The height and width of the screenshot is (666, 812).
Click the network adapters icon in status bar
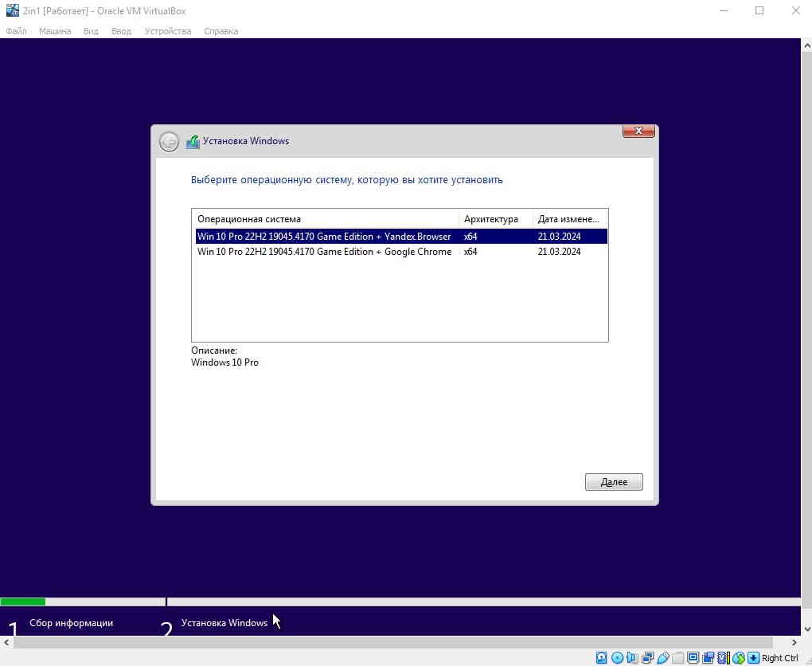pos(647,658)
